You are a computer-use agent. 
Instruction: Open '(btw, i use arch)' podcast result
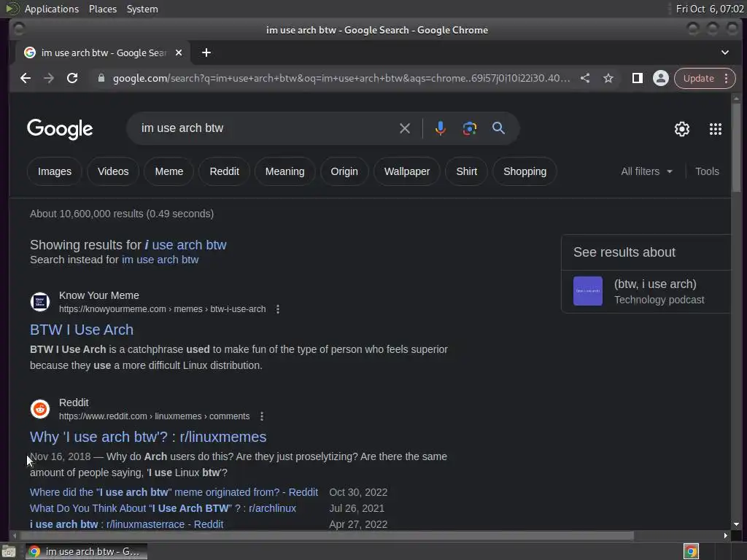point(655,284)
